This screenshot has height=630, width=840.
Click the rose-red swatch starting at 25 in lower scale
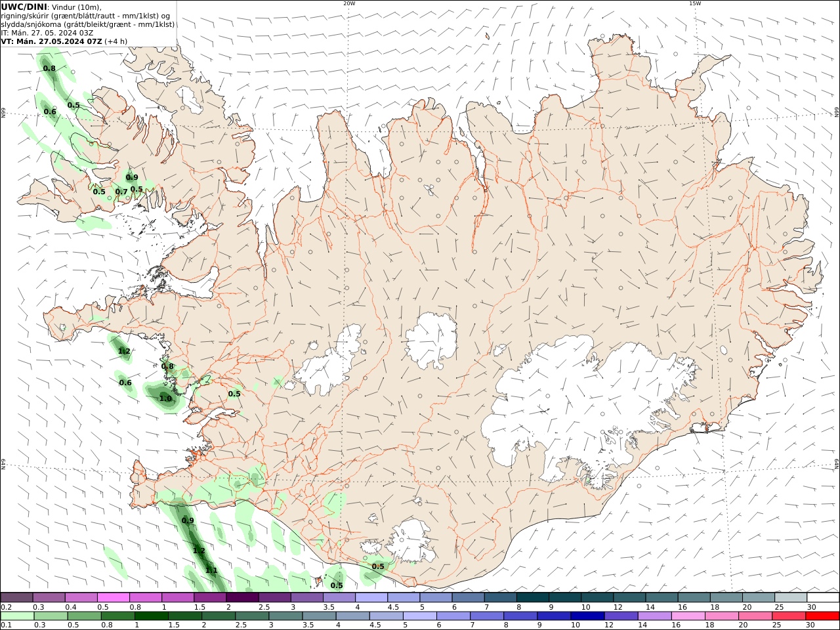click(x=788, y=616)
